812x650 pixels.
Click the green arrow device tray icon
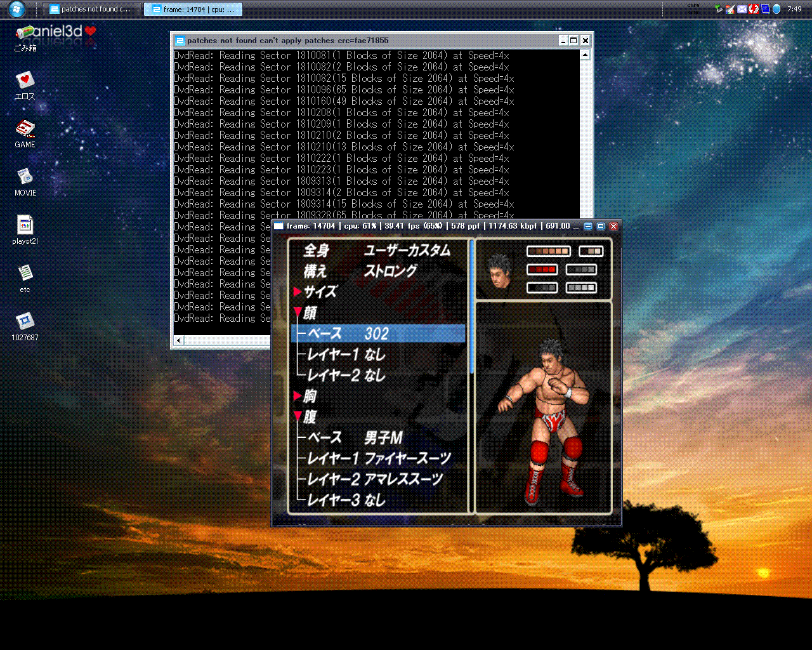coord(718,9)
